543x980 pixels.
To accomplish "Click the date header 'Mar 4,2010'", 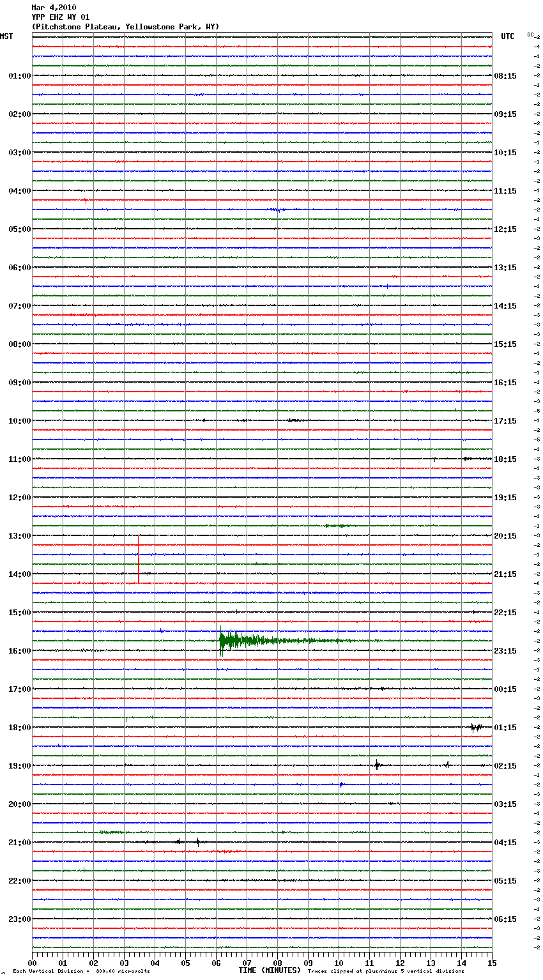I will (54, 8).
